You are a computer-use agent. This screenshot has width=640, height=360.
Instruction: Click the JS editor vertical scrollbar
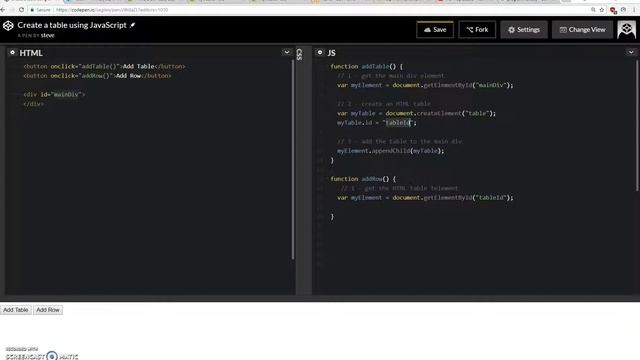(637, 125)
